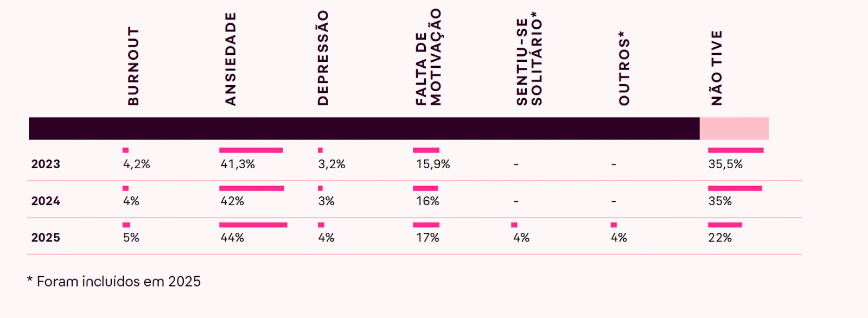Select the 2023 row label

click(x=46, y=164)
